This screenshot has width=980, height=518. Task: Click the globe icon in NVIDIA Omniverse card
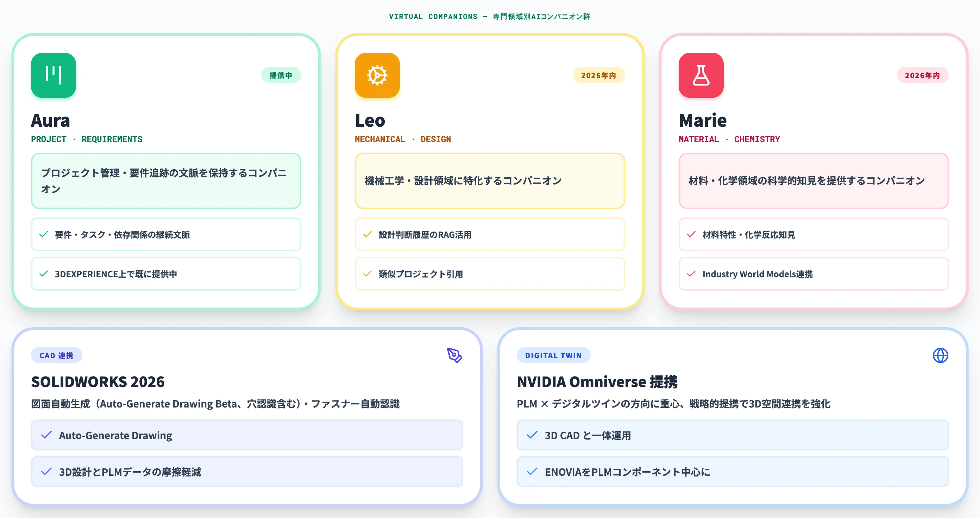(x=940, y=355)
